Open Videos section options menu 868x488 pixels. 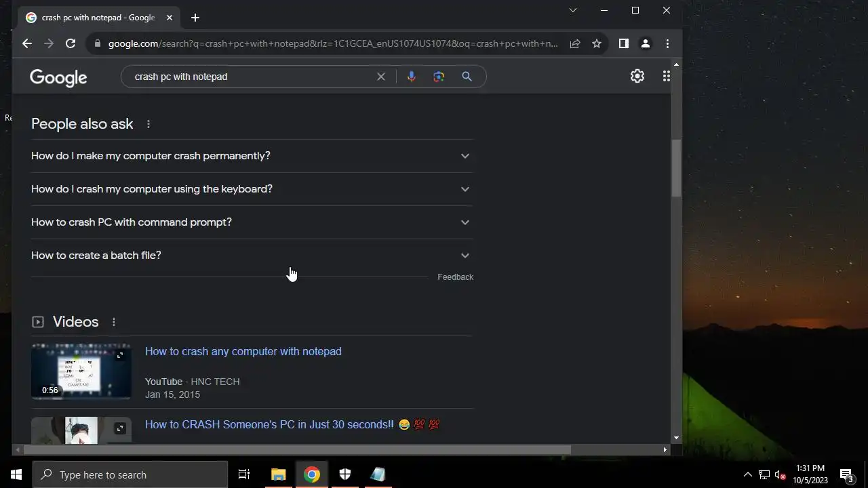tap(114, 322)
